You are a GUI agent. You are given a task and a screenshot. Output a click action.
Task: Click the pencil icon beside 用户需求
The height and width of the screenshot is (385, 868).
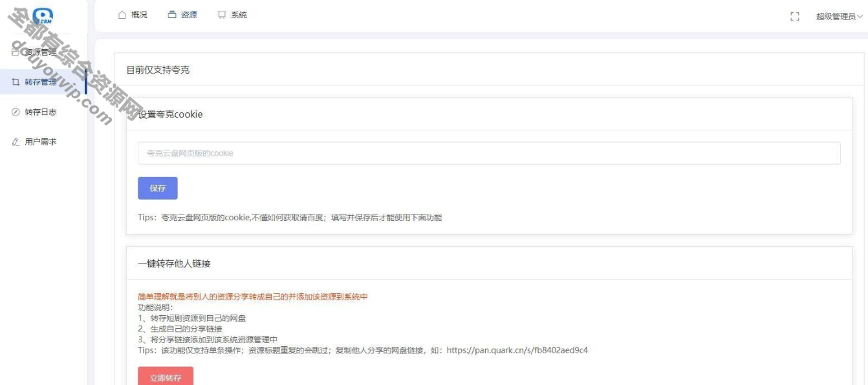coord(16,141)
